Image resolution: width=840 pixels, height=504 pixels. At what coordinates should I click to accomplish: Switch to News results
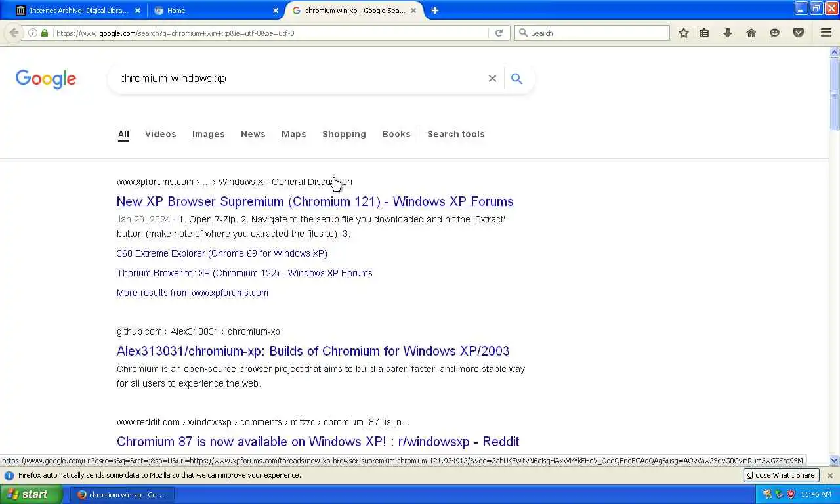coord(253,134)
